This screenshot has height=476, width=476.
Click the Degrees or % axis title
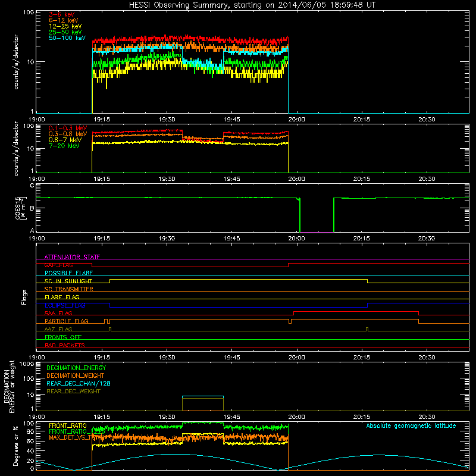pos(15,446)
